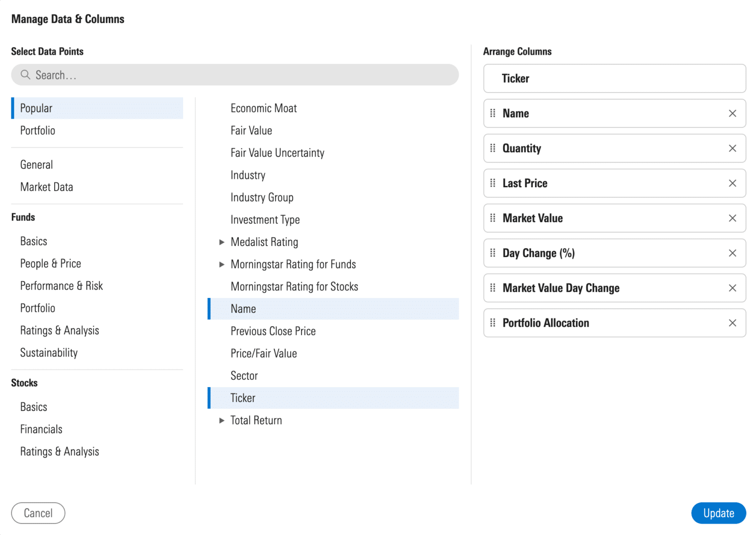Remove the Quantity column

tap(732, 148)
